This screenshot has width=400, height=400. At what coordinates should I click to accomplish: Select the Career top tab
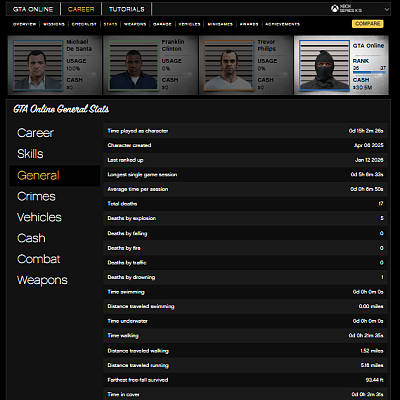[x=81, y=9]
